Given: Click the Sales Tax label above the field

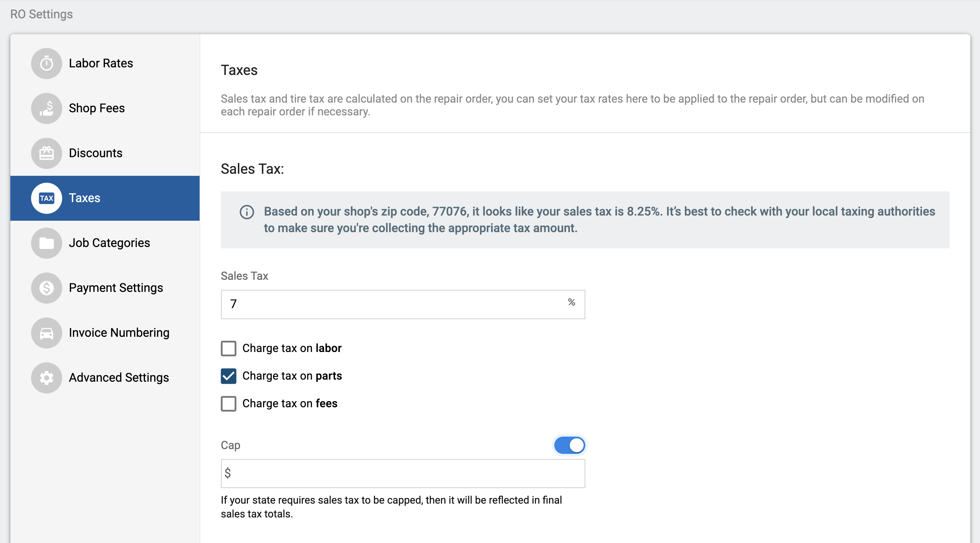Looking at the screenshot, I should (x=244, y=276).
